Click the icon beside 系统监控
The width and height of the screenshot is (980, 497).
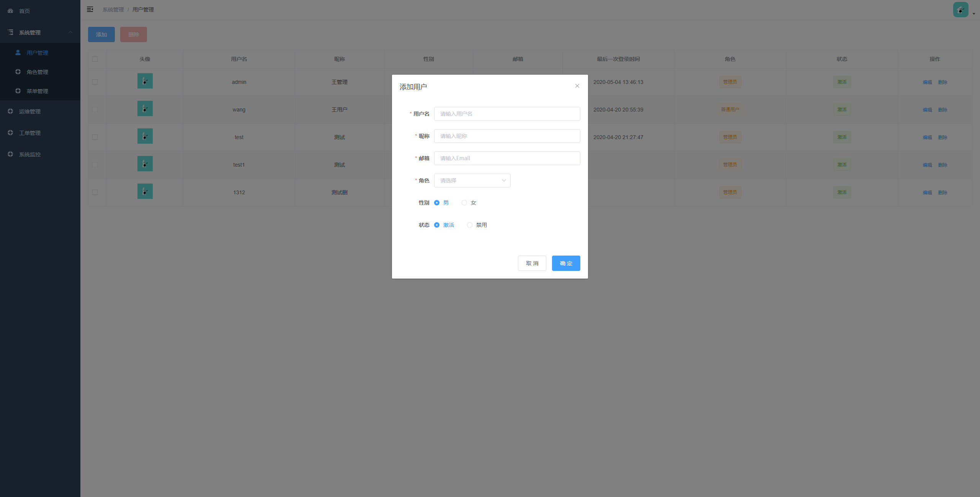click(x=10, y=154)
